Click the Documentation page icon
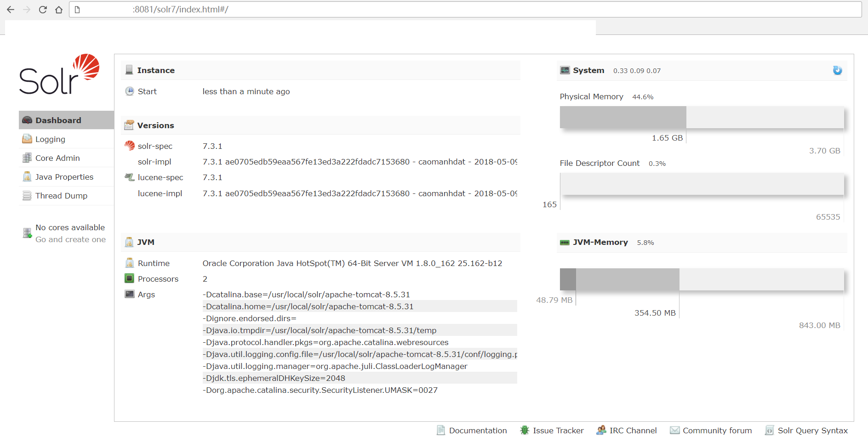The image size is (868, 442). 441,430
